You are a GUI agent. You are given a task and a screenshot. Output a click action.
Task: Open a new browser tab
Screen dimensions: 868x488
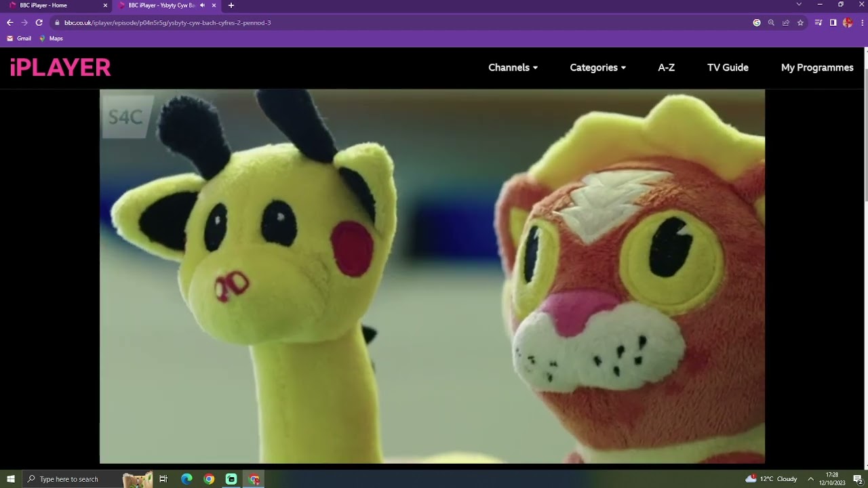click(x=231, y=5)
